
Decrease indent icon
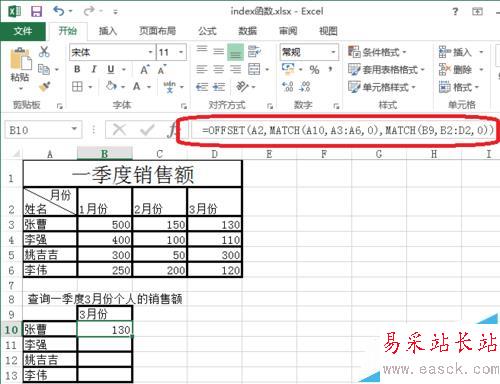coord(202,87)
